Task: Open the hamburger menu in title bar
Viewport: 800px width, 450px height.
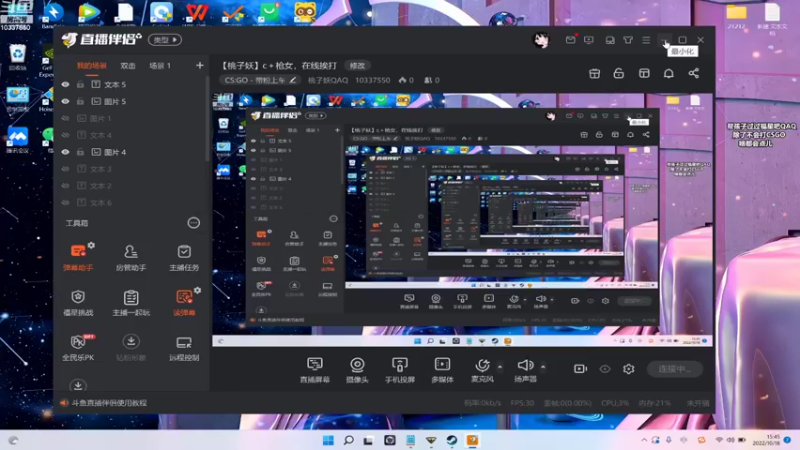Action: tap(646, 40)
